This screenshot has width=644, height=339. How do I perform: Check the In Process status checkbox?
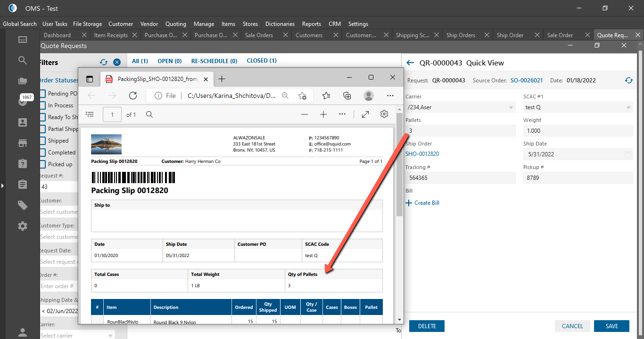click(x=43, y=105)
